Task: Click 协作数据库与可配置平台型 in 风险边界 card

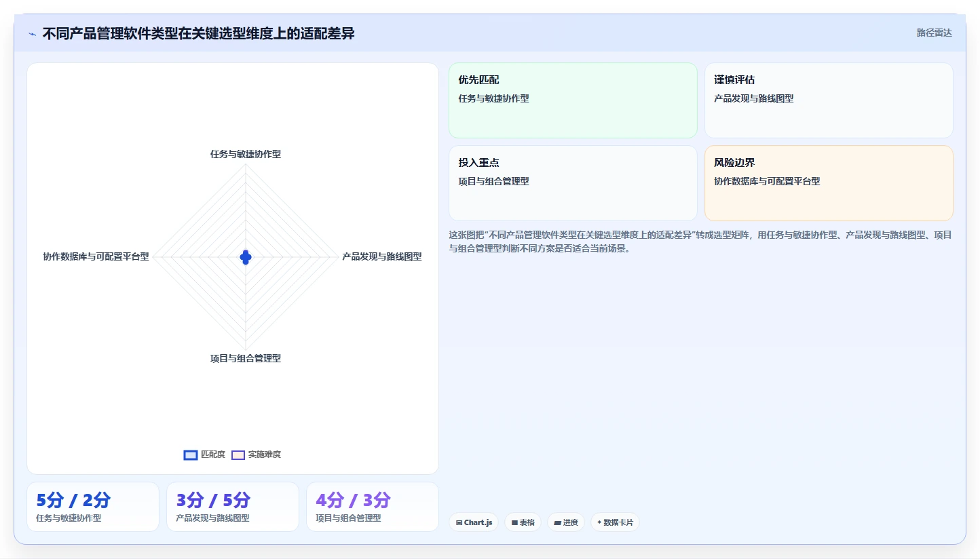Action: point(767,181)
